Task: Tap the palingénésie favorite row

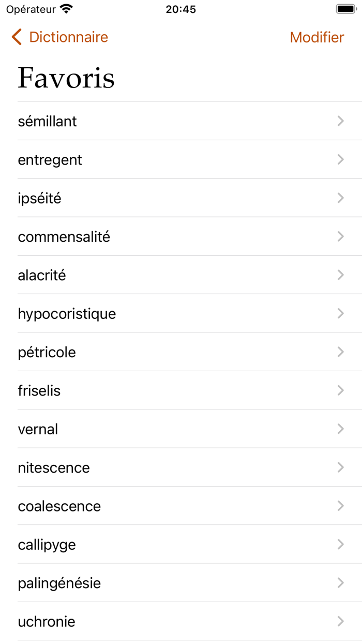Action: tap(155, 583)
